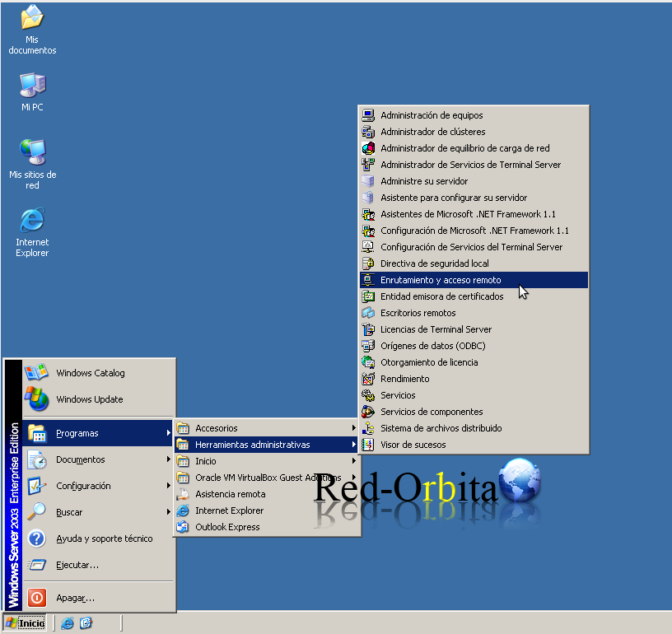Image resolution: width=672 pixels, height=634 pixels.
Task: Click the Administración de equipos icon
Action: click(x=368, y=115)
